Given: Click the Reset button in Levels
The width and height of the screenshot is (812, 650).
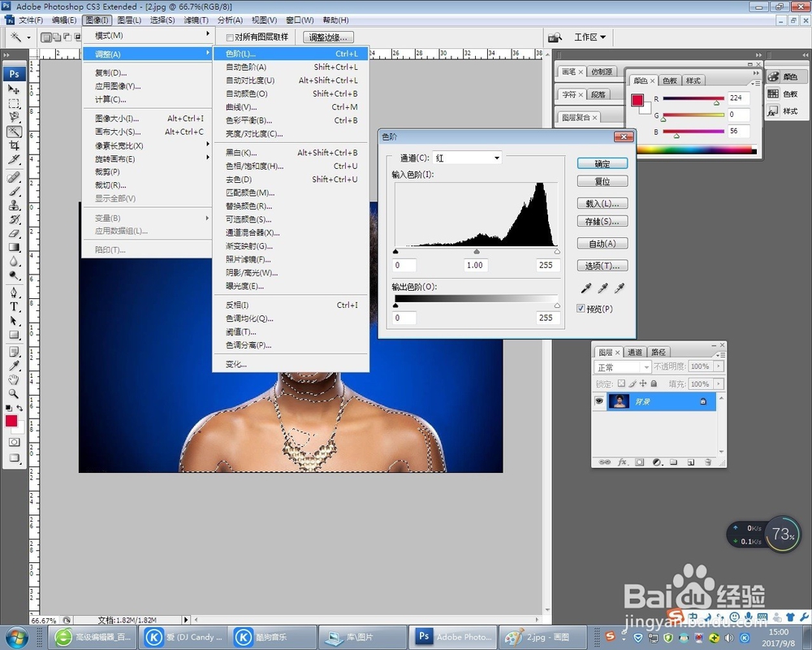Looking at the screenshot, I should point(603,181).
